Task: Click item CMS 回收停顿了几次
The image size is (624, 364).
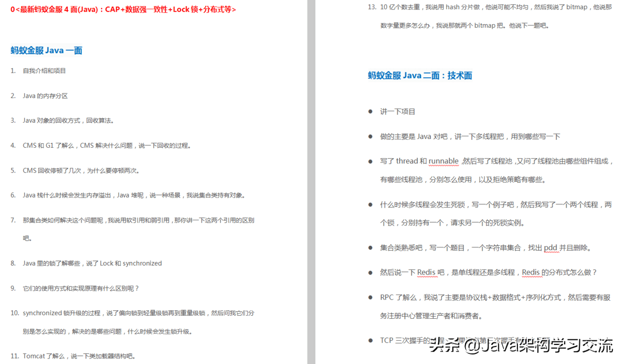Action: pyautogui.click(x=81, y=170)
